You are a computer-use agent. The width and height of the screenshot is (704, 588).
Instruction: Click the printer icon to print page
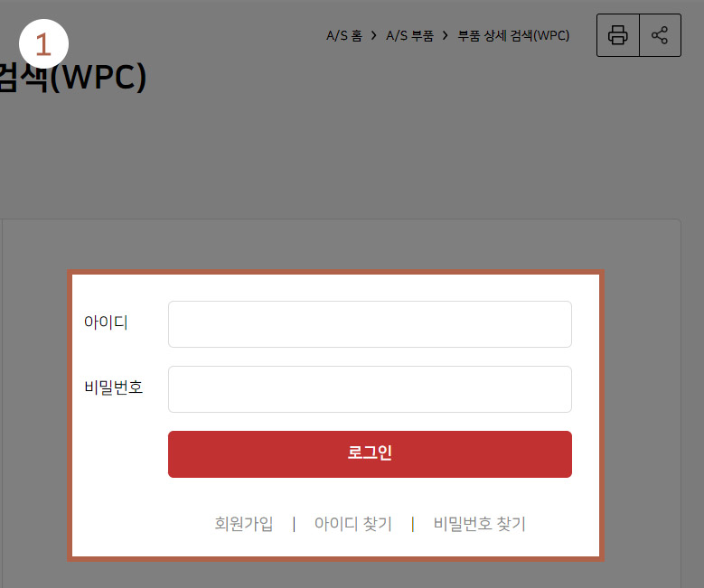tap(618, 35)
